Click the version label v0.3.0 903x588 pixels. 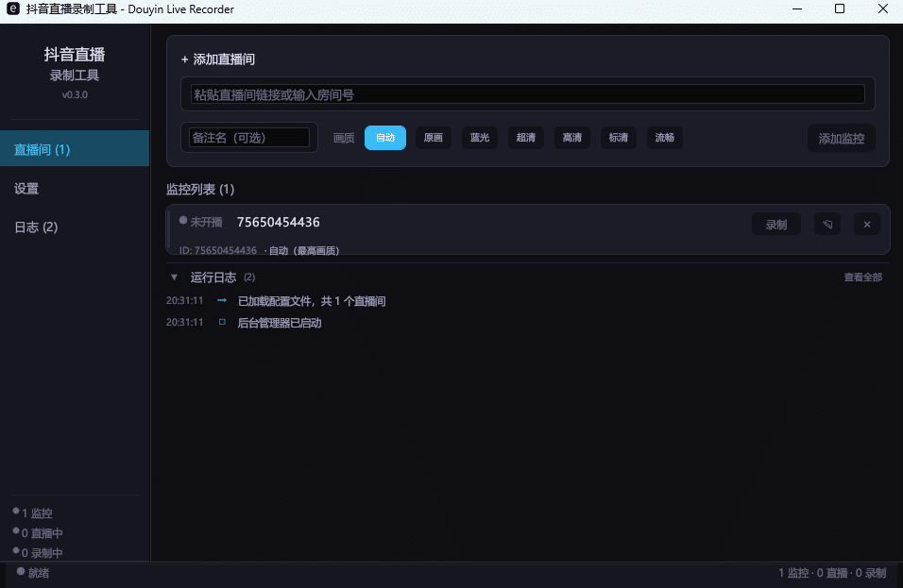tap(75, 95)
